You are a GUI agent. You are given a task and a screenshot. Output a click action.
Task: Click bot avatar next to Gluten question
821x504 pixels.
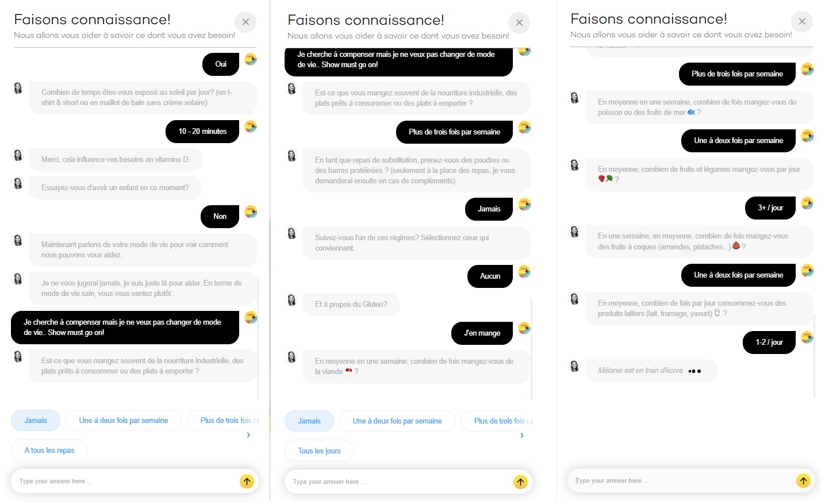[291, 300]
